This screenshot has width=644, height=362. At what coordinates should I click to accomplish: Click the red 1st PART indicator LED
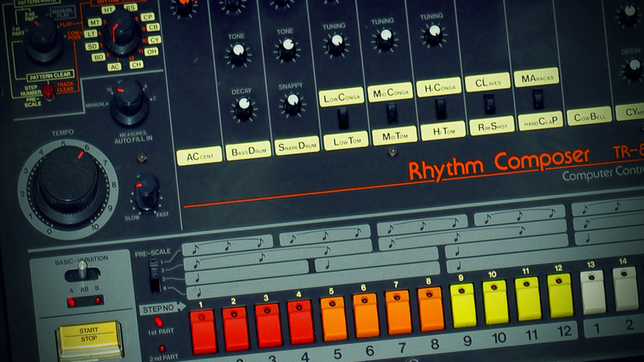point(159,322)
